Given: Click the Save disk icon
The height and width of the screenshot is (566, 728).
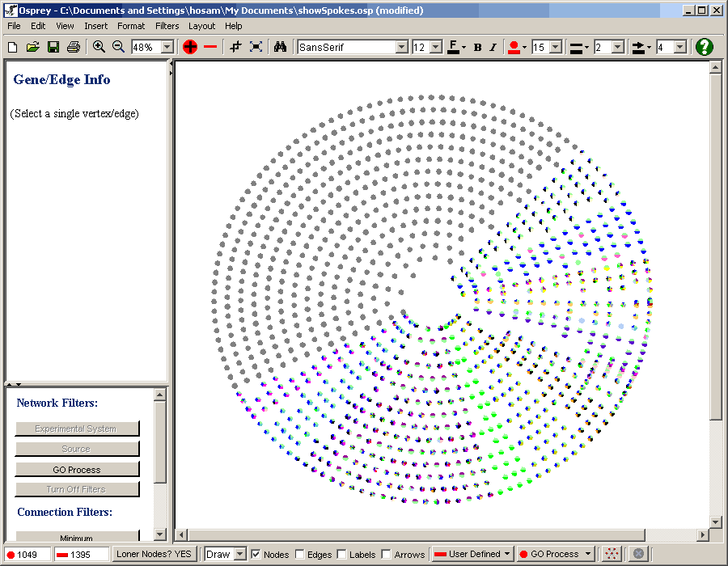Looking at the screenshot, I should 53,47.
